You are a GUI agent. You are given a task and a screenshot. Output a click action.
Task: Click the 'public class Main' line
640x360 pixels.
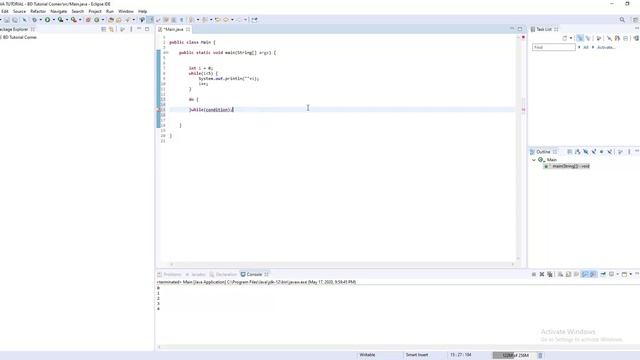pos(192,42)
